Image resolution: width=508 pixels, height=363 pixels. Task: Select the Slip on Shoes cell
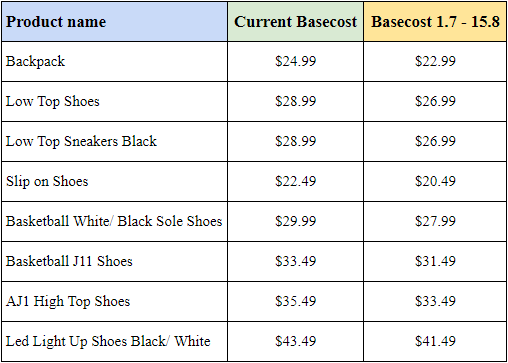115,182
